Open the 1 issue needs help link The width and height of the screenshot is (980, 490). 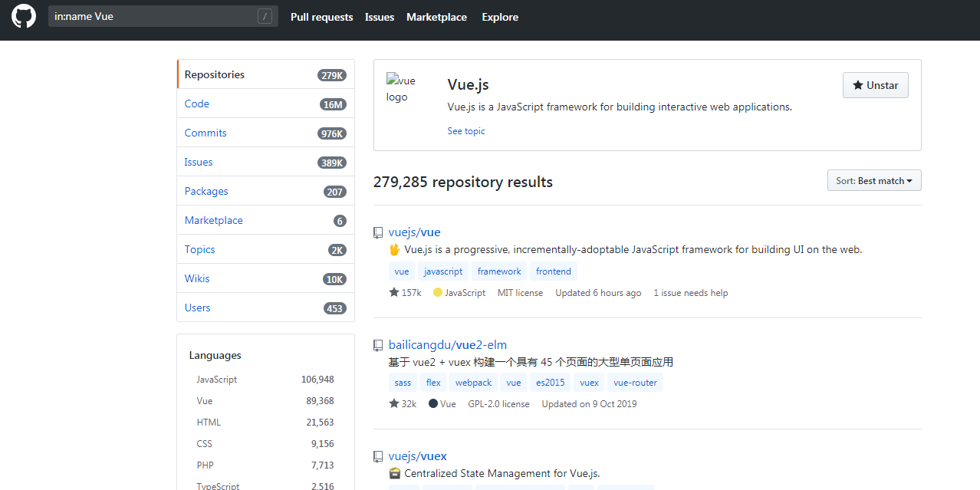[691, 293]
